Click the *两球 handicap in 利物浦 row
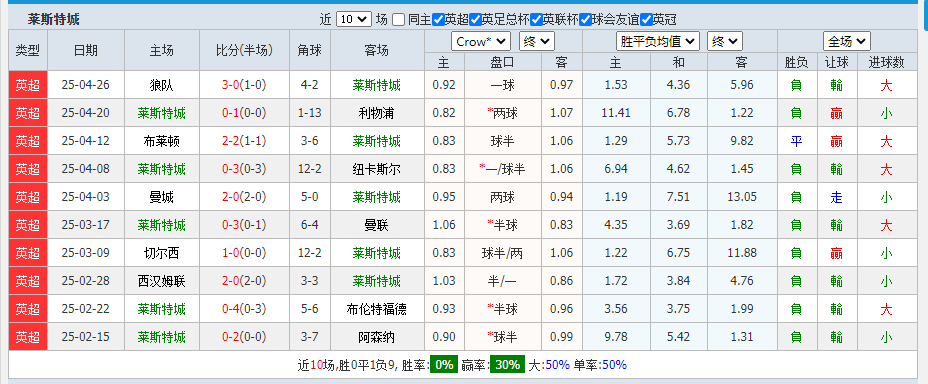Image resolution: width=928 pixels, height=384 pixels. click(503, 113)
